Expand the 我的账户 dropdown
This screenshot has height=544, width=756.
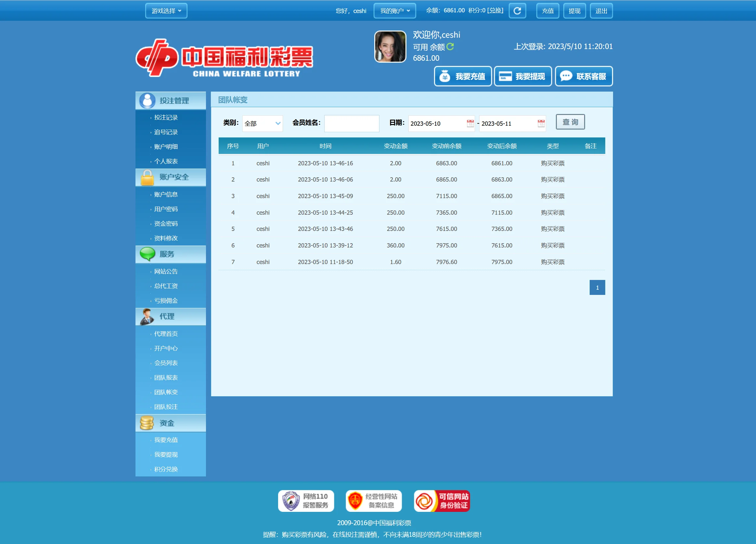(394, 11)
